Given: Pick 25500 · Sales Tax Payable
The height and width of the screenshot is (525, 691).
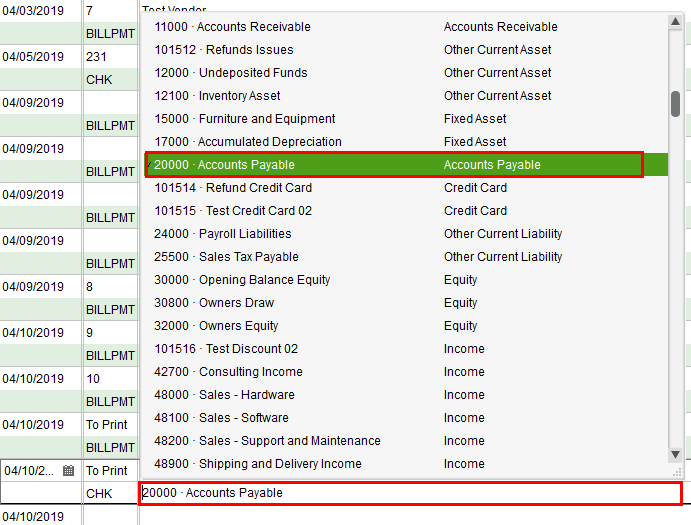Looking at the screenshot, I should [406, 257].
